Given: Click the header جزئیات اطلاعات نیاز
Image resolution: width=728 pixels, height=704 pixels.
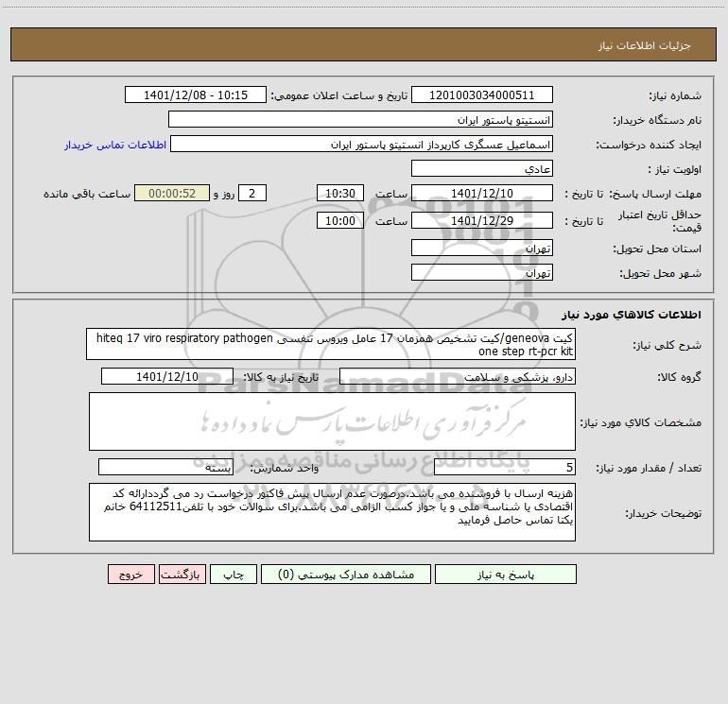Looking at the screenshot, I should [645, 45].
